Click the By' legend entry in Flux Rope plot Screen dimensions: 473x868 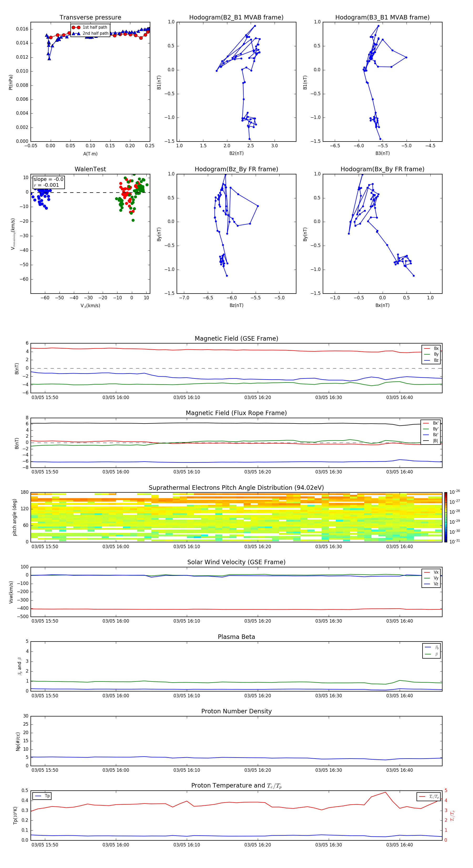(431, 429)
